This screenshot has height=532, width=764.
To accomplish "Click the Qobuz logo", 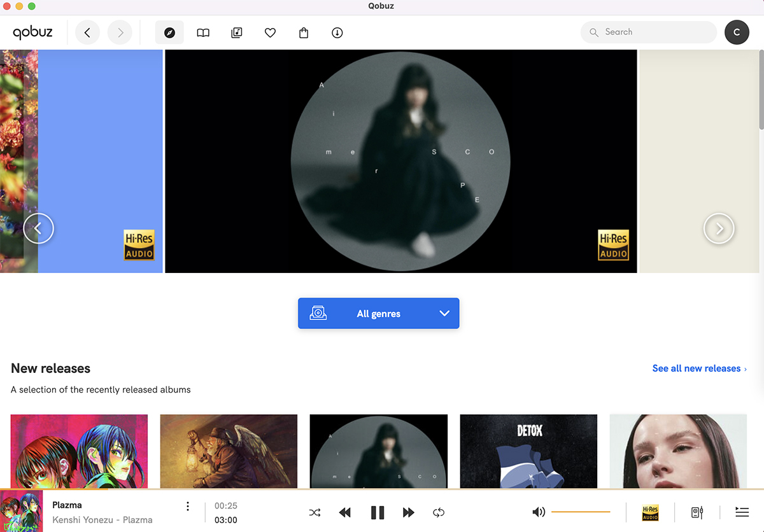I will (32, 32).
